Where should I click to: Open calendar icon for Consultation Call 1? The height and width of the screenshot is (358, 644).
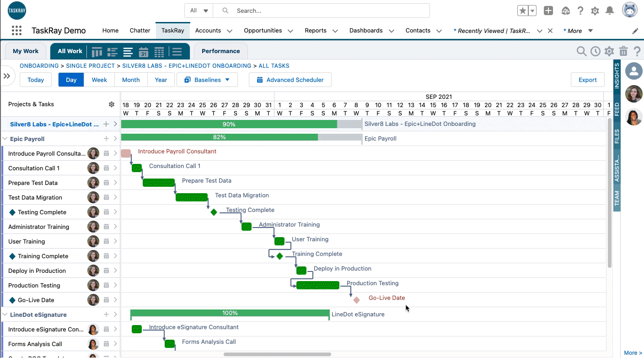tap(106, 168)
